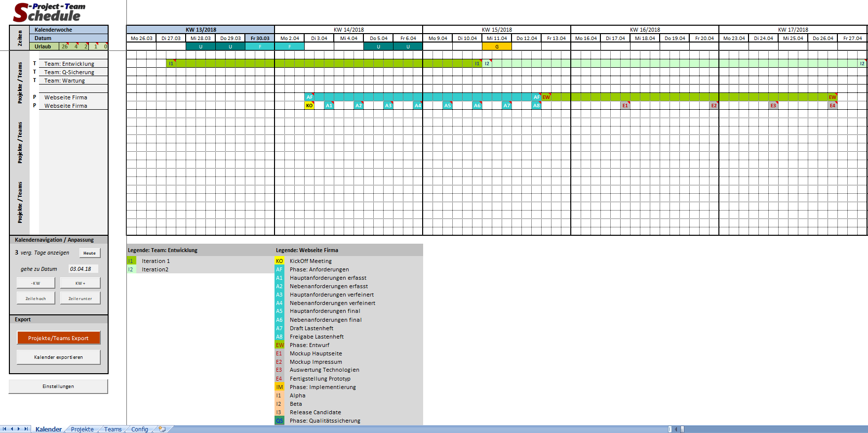Viewport: 868px width, 433px height.
Task: Click the I2 swatch beside Iteration2
Action: [x=131, y=269]
